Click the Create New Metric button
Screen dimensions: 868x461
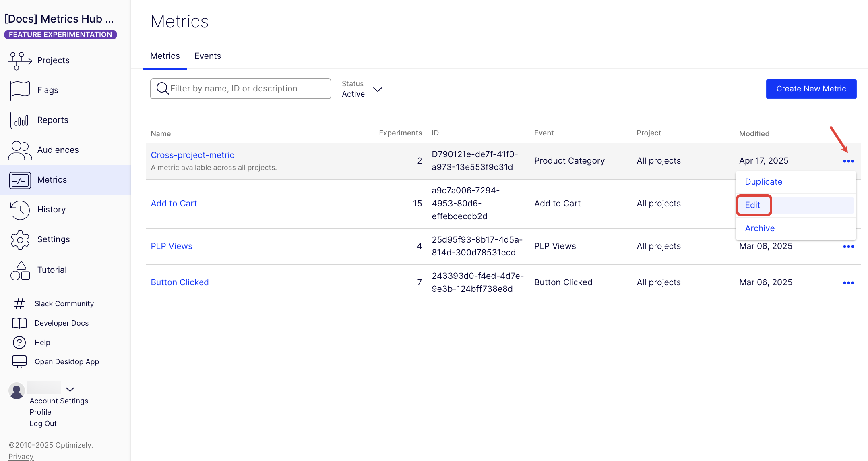pyautogui.click(x=811, y=89)
